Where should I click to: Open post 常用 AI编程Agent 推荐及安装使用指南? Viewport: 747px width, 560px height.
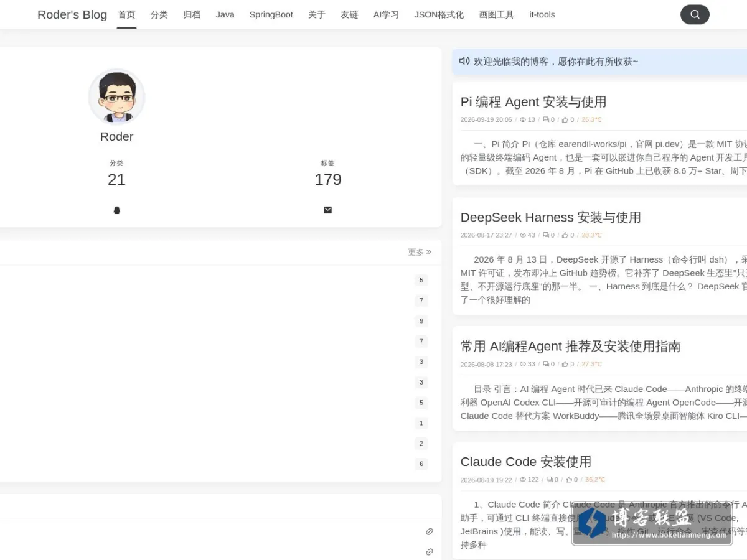pyautogui.click(x=571, y=346)
